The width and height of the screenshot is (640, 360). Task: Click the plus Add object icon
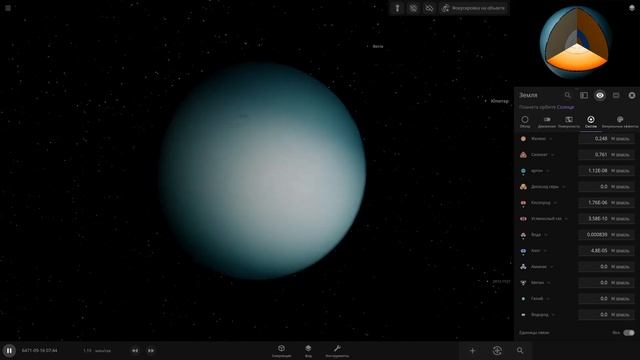point(472,350)
